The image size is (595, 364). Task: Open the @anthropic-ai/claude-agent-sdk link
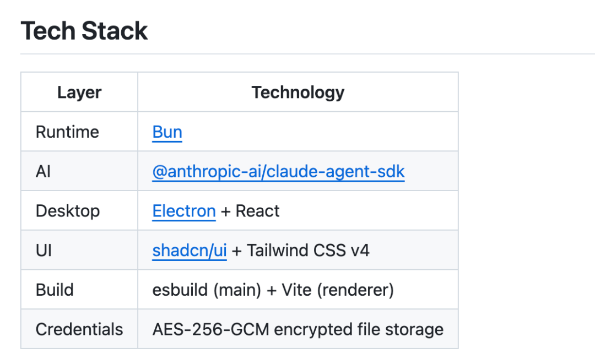click(x=278, y=172)
